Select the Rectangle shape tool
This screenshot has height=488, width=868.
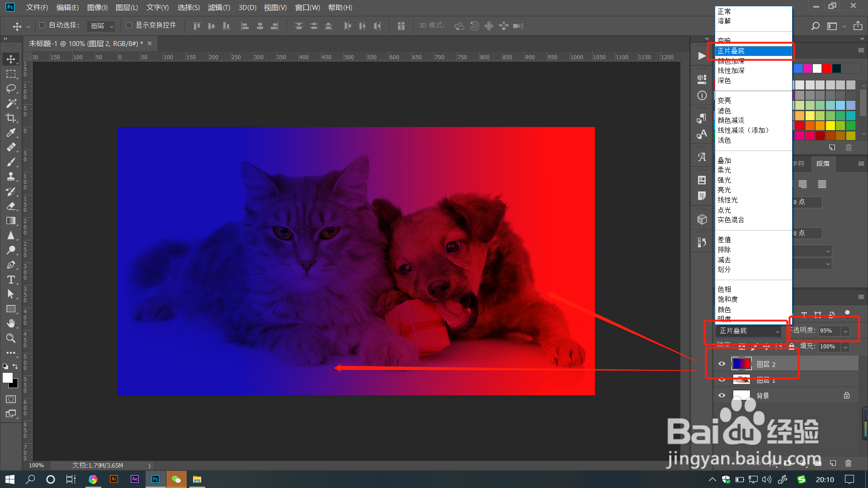11,309
